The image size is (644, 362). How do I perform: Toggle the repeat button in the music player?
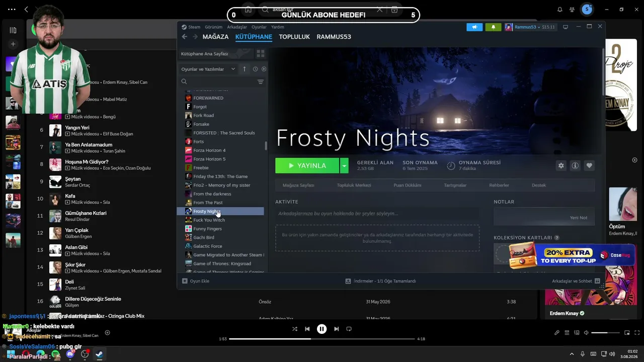pyautogui.click(x=349, y=329)
